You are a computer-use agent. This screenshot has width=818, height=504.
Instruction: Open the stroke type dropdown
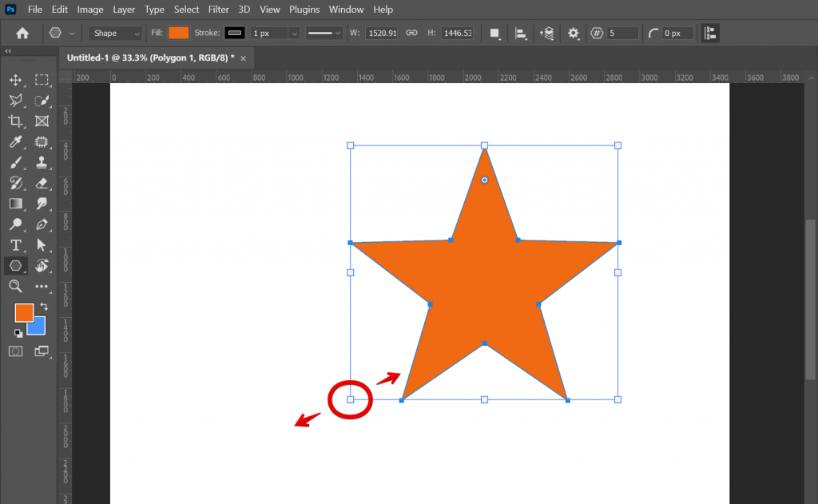click(324, 33)
